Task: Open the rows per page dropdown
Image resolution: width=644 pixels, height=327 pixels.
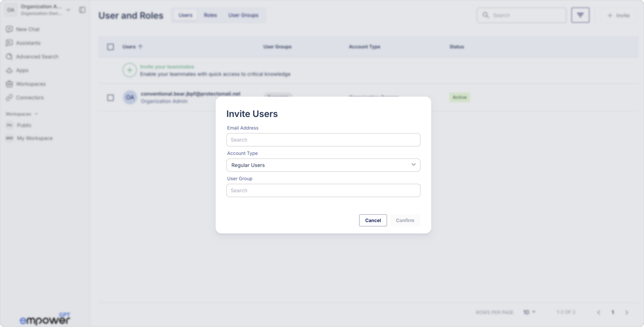Action: point(529,312)
